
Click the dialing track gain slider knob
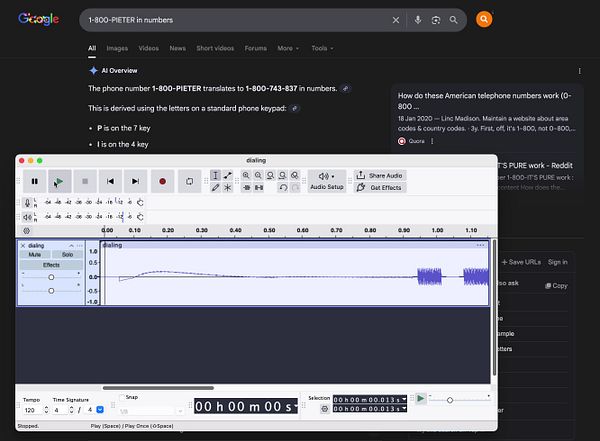click(x=51, y=277)
